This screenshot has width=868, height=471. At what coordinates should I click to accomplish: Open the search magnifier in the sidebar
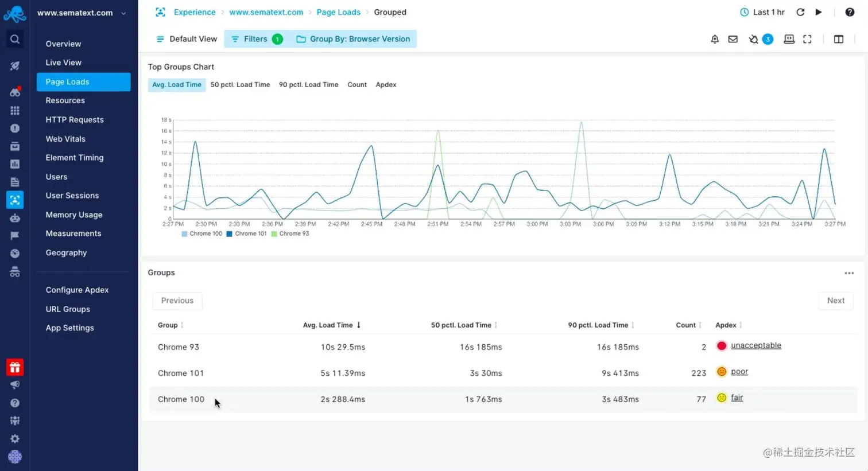tap(15, 39)
